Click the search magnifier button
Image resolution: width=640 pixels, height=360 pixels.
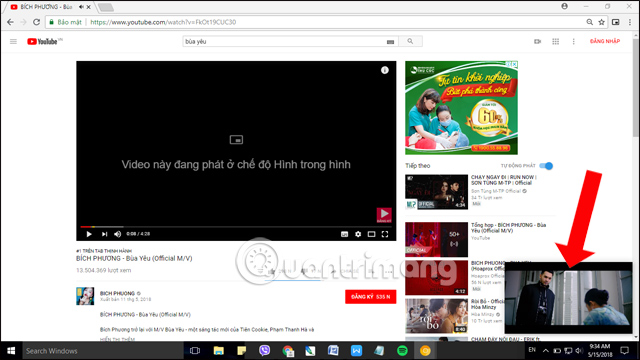[410, 41]
